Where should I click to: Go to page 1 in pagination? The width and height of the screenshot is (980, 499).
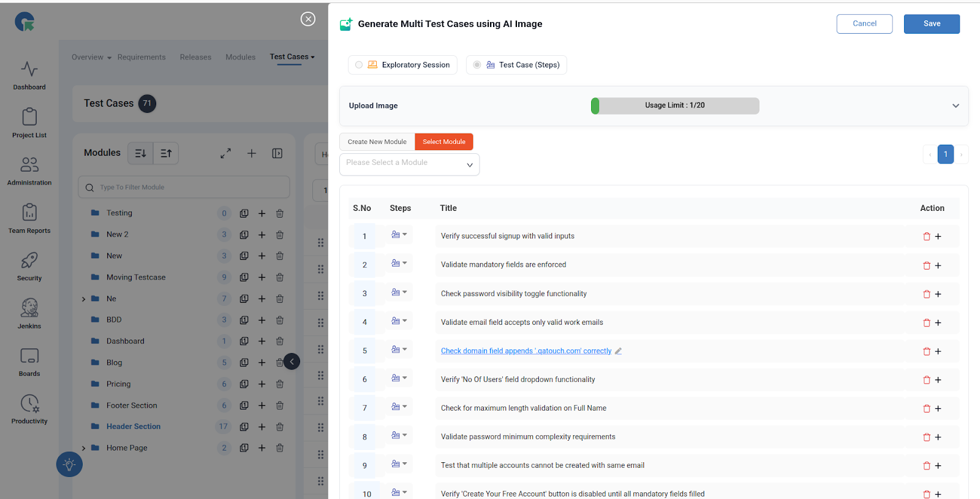pyautogui.click(x=945, y=154)
